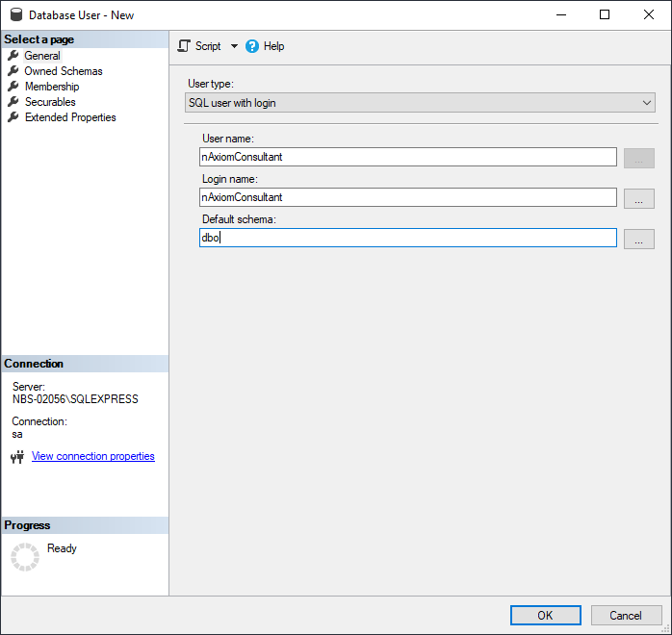Click the blue Help question mark icon

pyautogui.click(x=252, y=46)
